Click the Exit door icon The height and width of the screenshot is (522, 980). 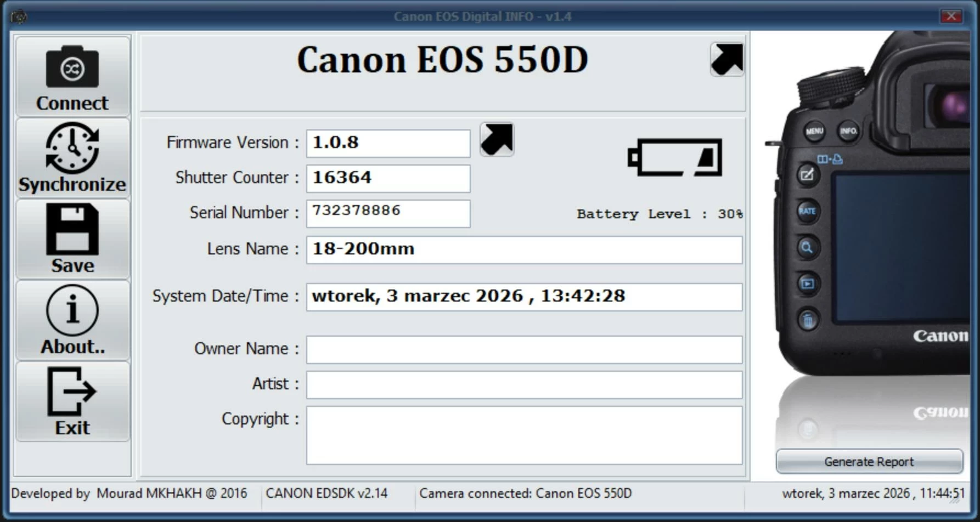click(72, 392)
